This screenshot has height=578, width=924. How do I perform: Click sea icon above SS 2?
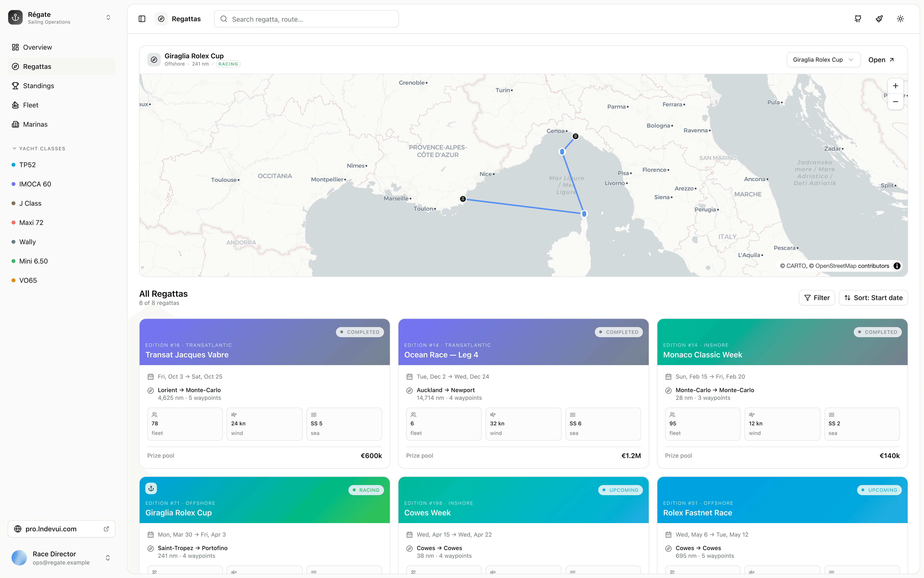(832, 415)
